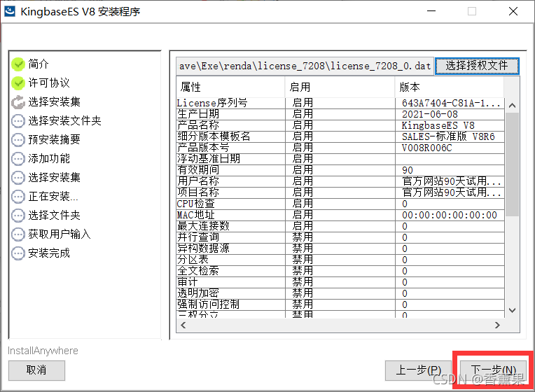Select the 异构数据源 cell
Viewport: 535px width, 392px height.
pyautogui.click(x=230, y=248)
